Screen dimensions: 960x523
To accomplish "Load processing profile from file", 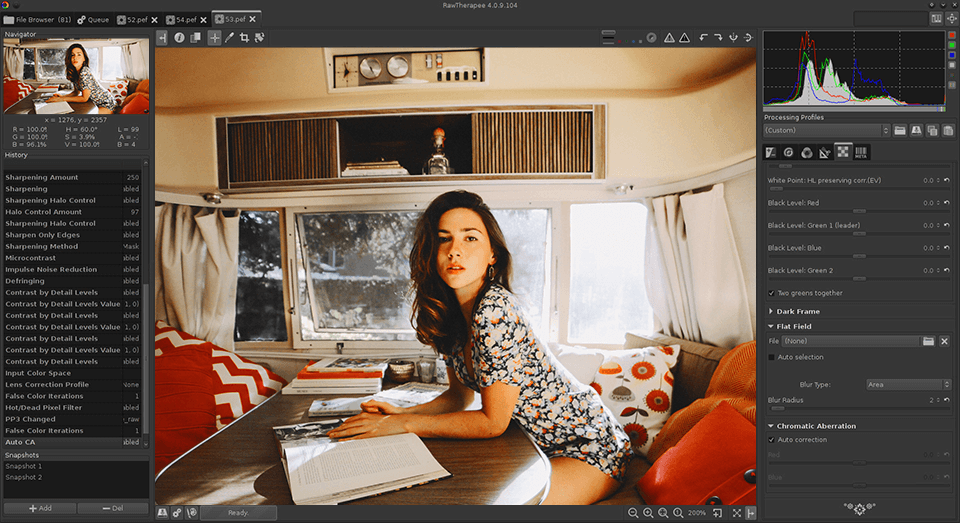I will pyautogui.click(x=899, y=130).
